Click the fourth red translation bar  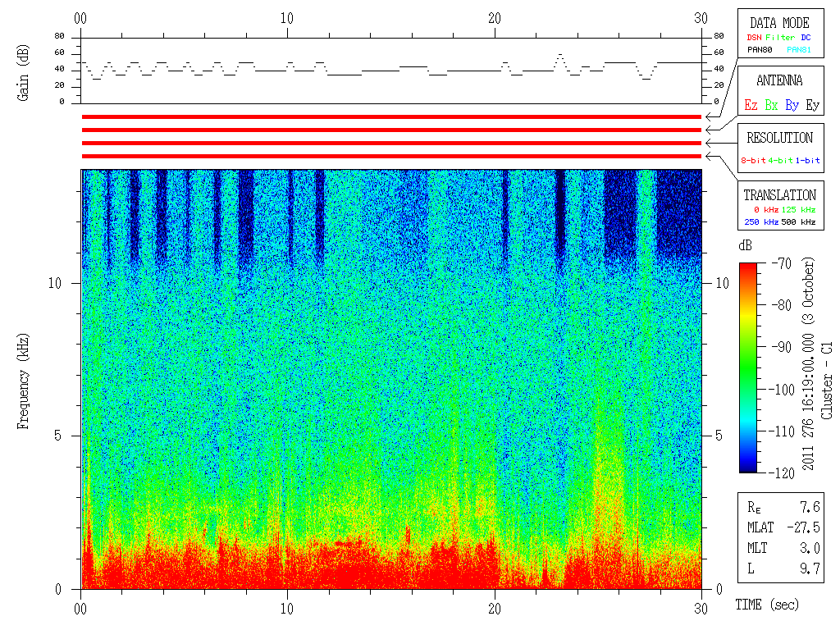(x=391, y=157)
